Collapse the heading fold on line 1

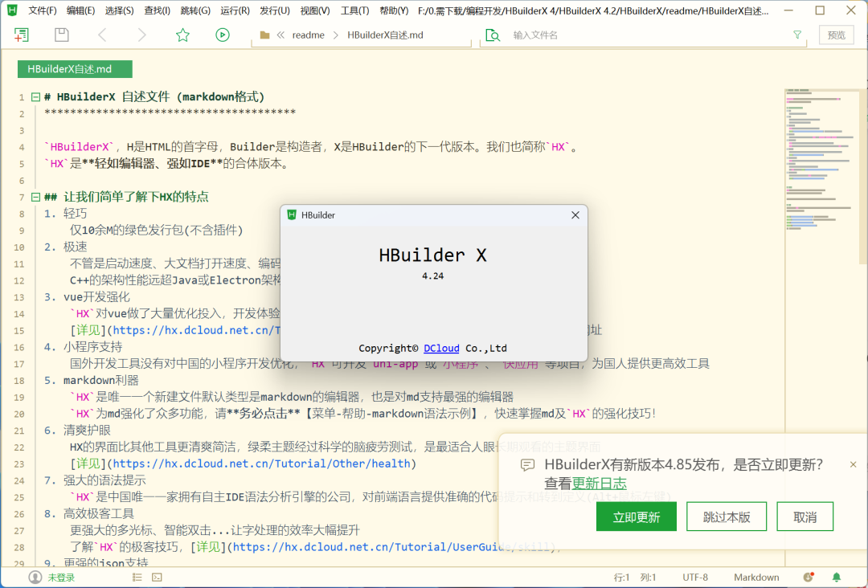[35, 97]
